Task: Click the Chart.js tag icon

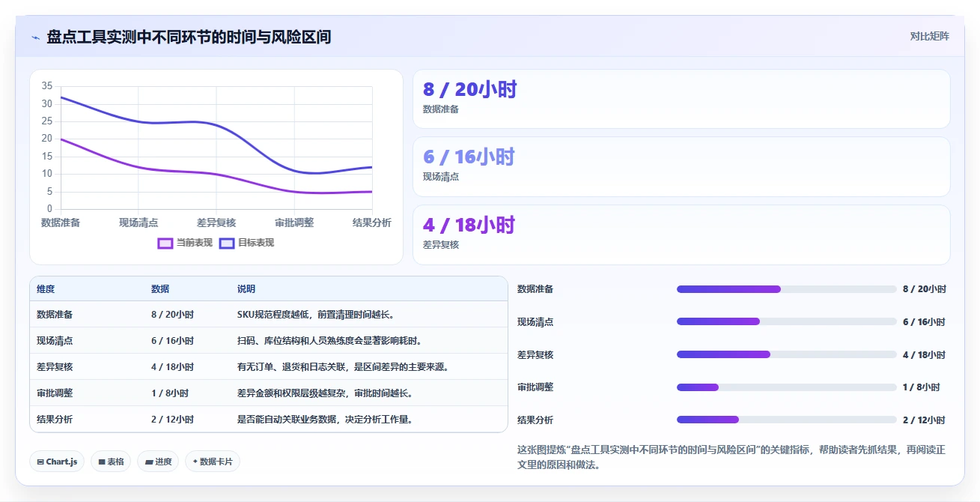Action: point(40,462)
